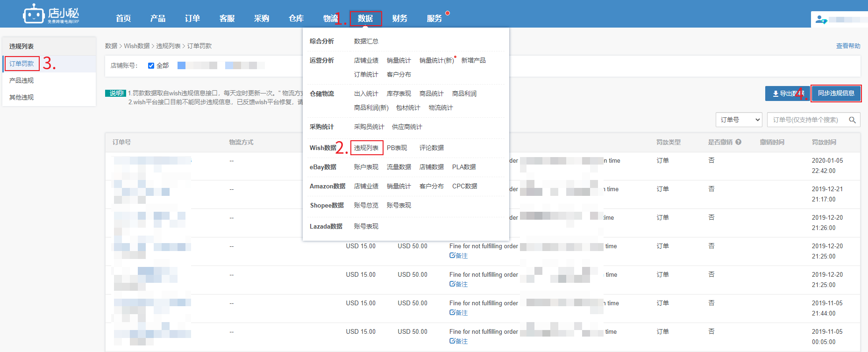Open the 客服 top navigation menu

pyautogui.click(x=227, y=18)
